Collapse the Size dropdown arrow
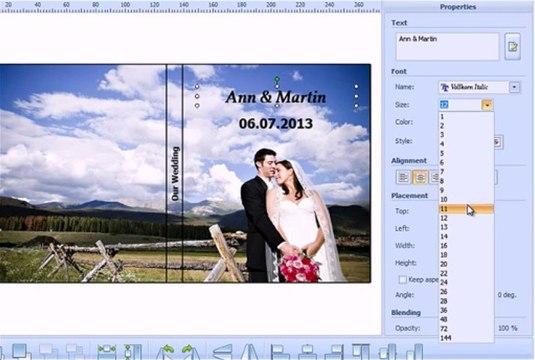This screenshot has height=360, width=535. click(487, 105)
